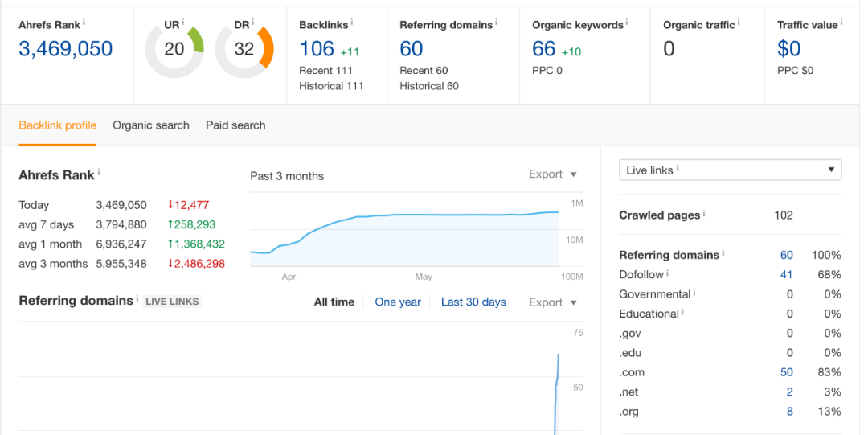Viewport: 868px width, 435px height.
Task: Click 'Recent 111' under Backlinks
Action: [x=326, y=71]
